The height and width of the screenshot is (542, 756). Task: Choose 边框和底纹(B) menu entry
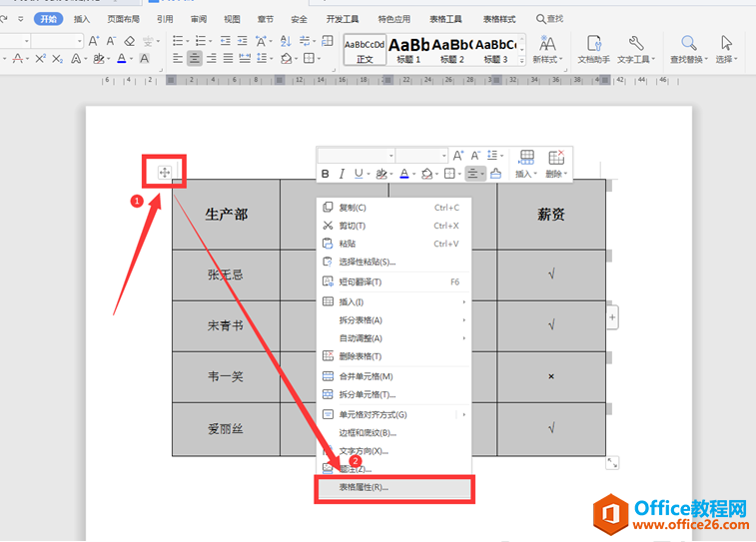click(394, 433)
